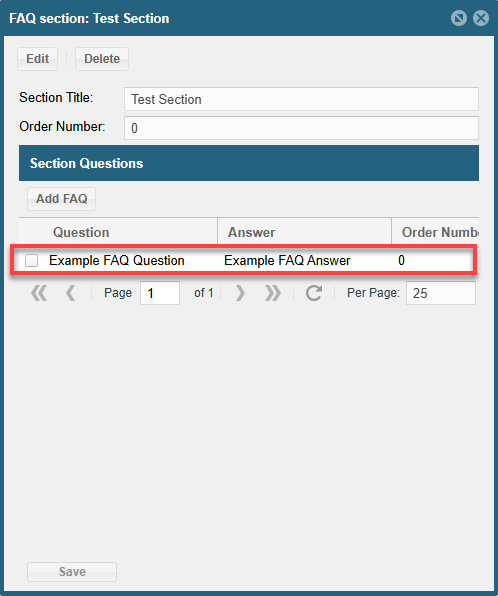Click the Edit button
The width and height of the screenshot is (498, 596).
pos(37,59)
